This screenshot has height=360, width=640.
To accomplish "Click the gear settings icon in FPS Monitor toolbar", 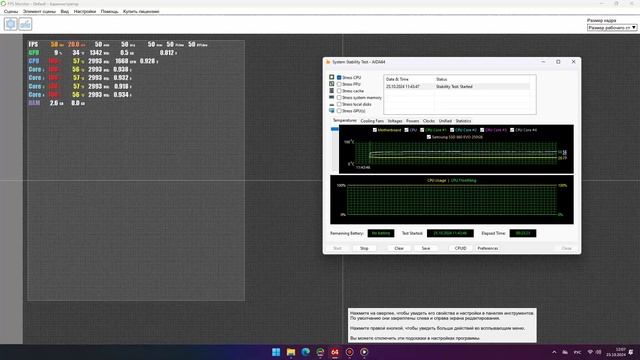I will [11, 24].
